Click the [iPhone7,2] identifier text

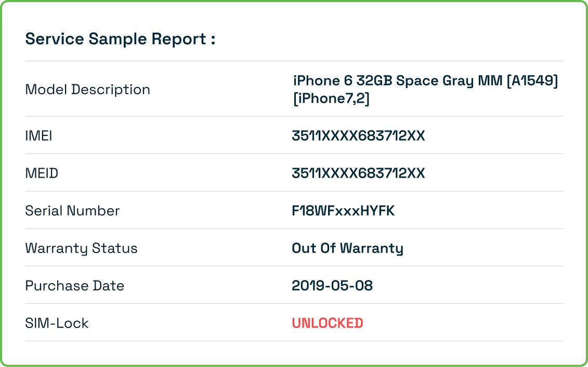pyautogui.click(x=331, y=98)
